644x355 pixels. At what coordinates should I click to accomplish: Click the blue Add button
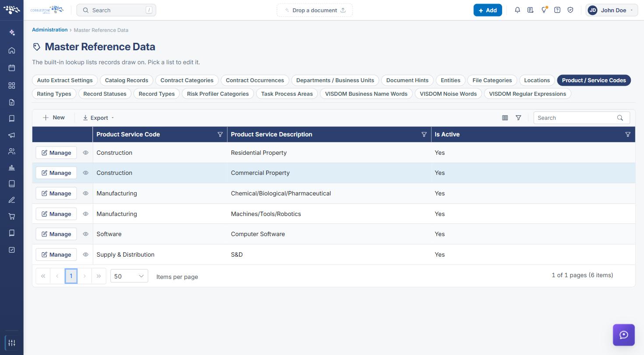[x=488, y=10]
